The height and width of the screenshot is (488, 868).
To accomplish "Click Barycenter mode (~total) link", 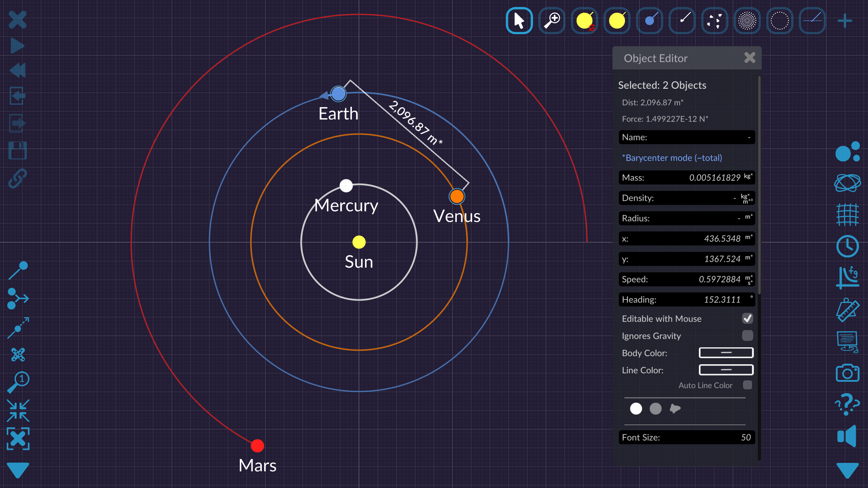I will (672, 158).
